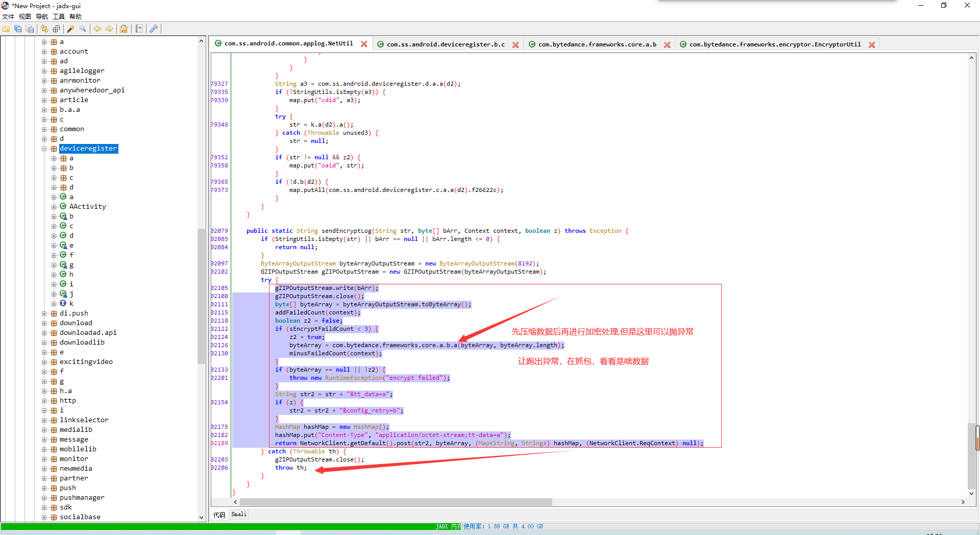Click the medialib package icon

pos(54,430)
